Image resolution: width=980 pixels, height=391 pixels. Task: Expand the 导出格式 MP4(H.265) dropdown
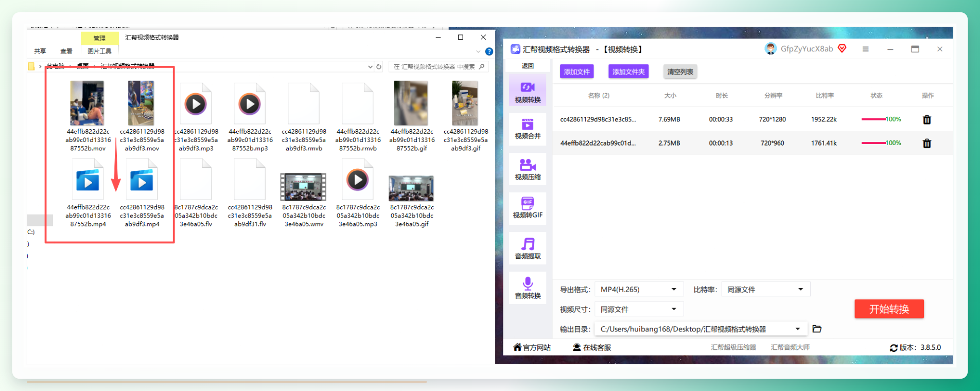[674, 290]
